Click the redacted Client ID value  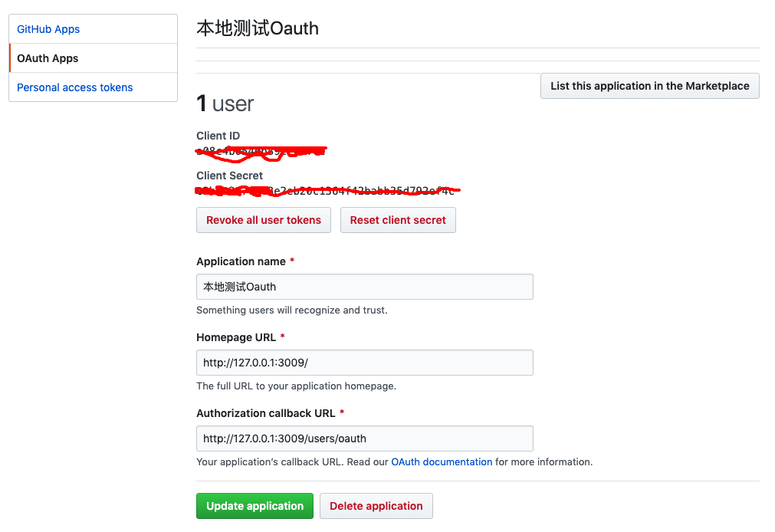[x=261, y=151]
